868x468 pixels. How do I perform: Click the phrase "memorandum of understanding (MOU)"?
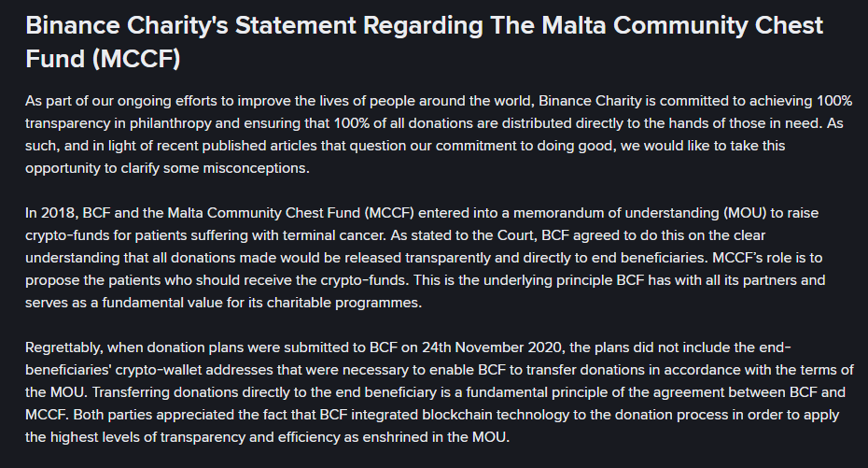pos(619,213)
